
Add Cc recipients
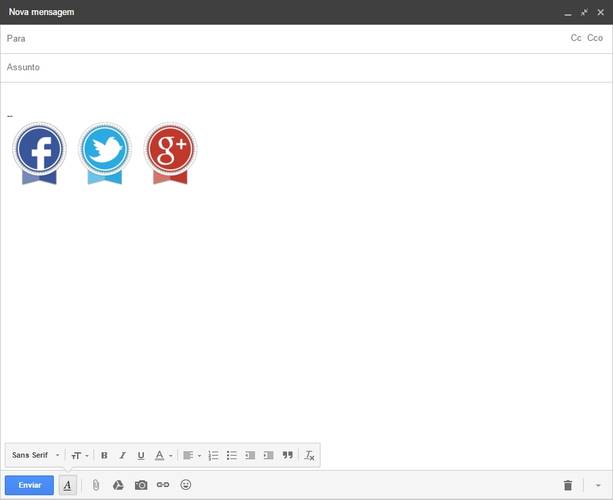(576, 38)
